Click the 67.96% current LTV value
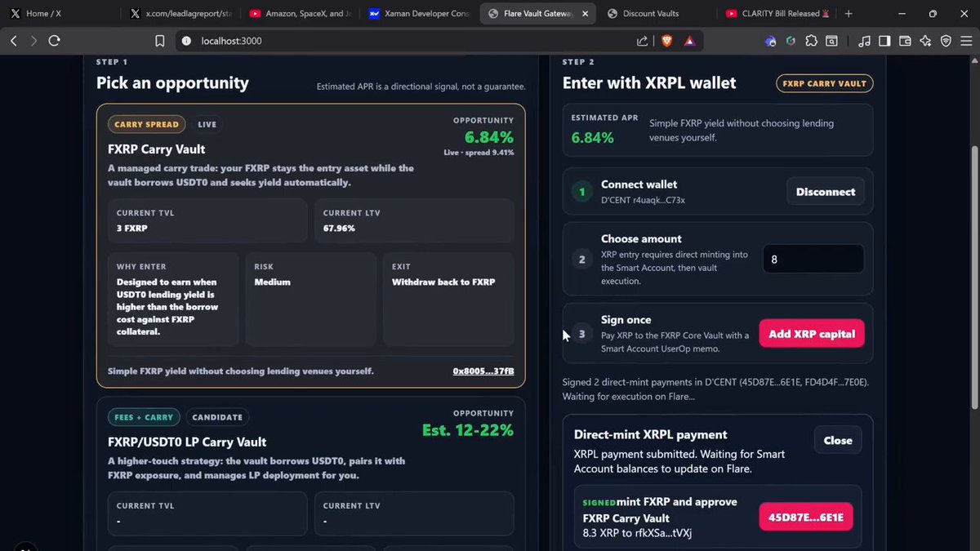Image resolution: width=980 pixels, height=551 pixels. (340, 229)
